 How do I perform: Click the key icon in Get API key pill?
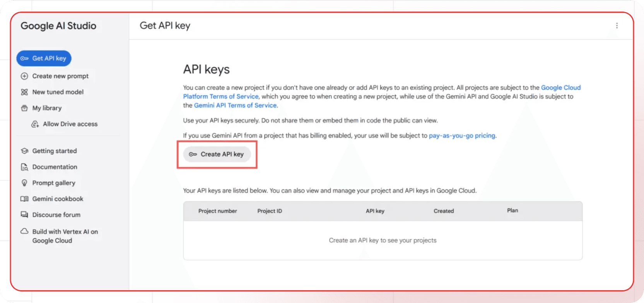tap(24, 58)
